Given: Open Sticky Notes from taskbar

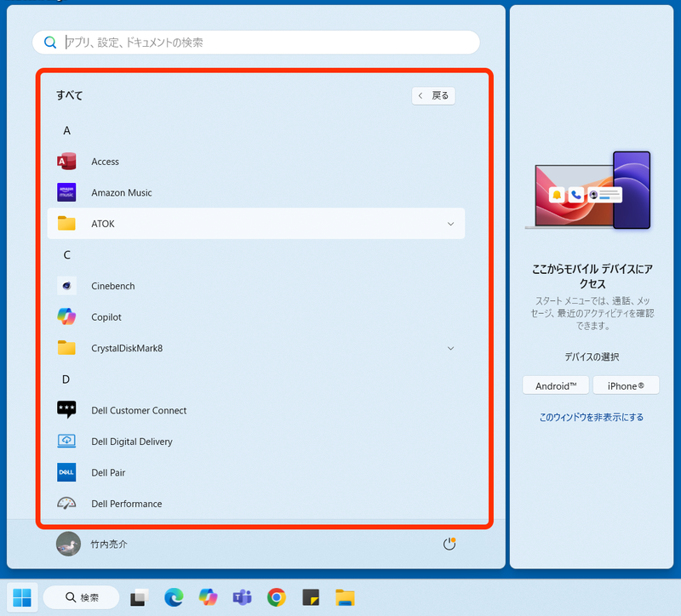Looking at the screenshot, I should tap(311, 598).
